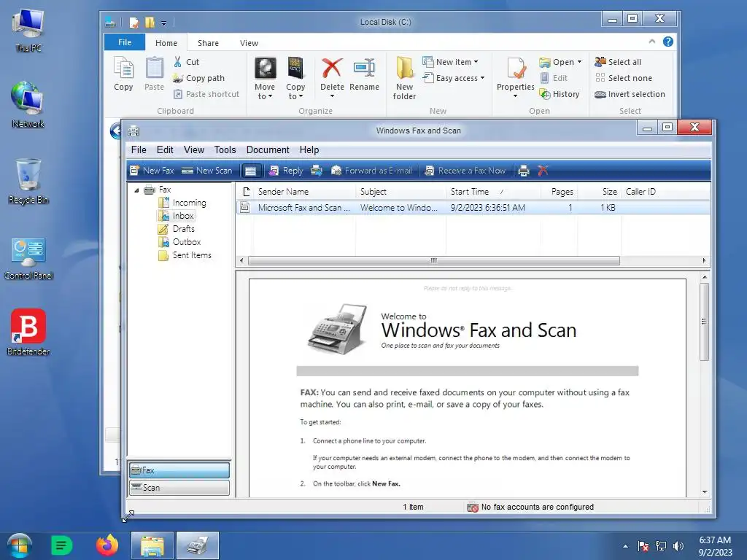Image resolution: width=747 pixels, height=560 pixels.
Task: Open the File menu in Fax and Scan
Action: click(139, 149)
